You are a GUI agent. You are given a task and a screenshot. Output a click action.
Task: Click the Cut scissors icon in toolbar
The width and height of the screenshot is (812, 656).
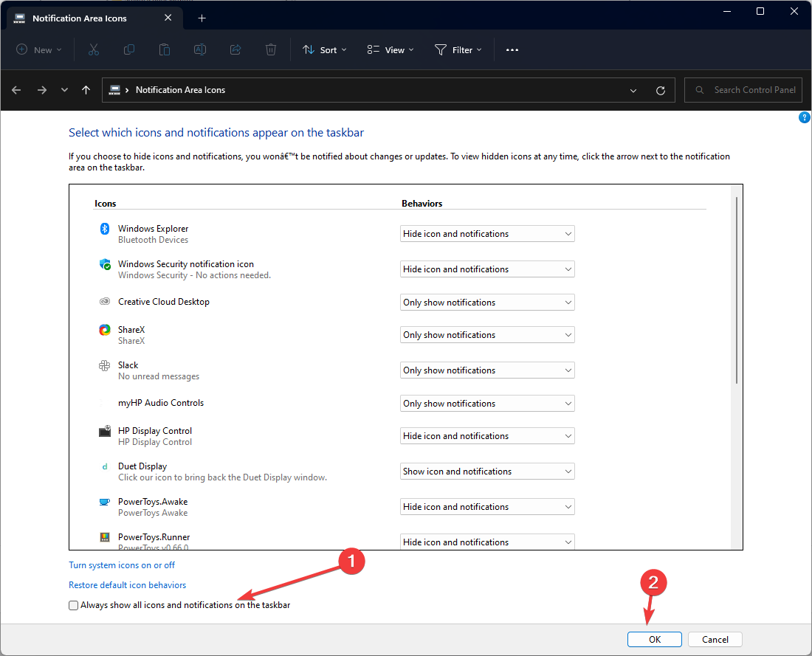(x=93, y=49)
